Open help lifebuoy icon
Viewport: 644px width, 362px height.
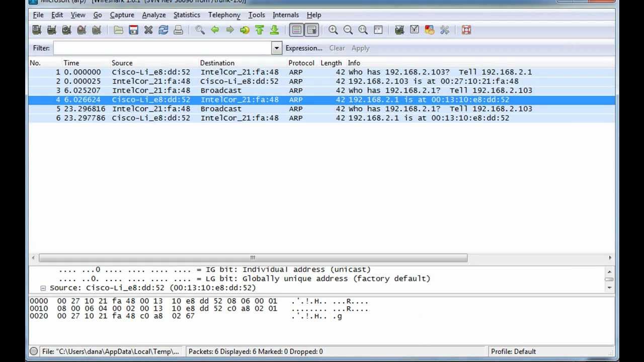[x=466, y=30]
